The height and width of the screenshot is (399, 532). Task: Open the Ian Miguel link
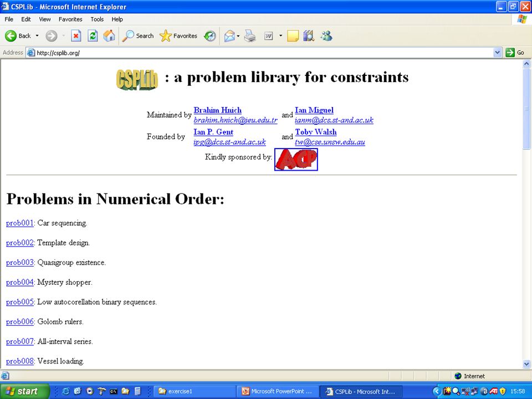point(314,110)
